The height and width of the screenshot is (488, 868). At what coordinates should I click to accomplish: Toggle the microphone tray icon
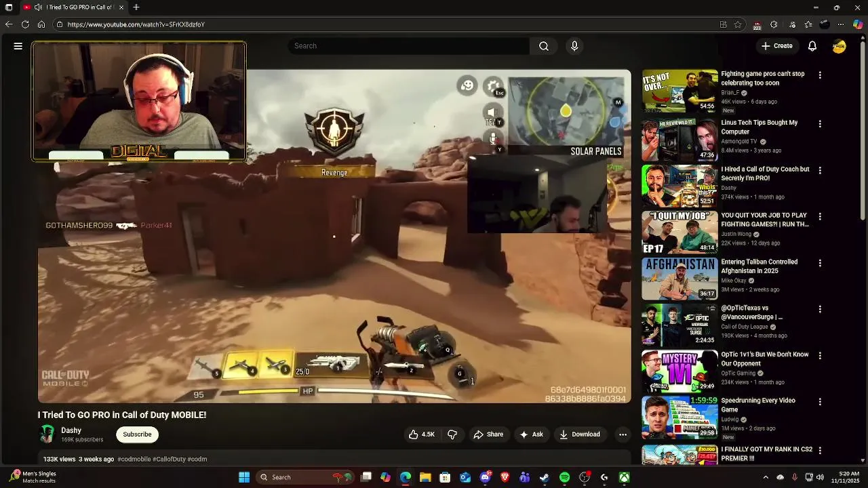tap(795, 477)
